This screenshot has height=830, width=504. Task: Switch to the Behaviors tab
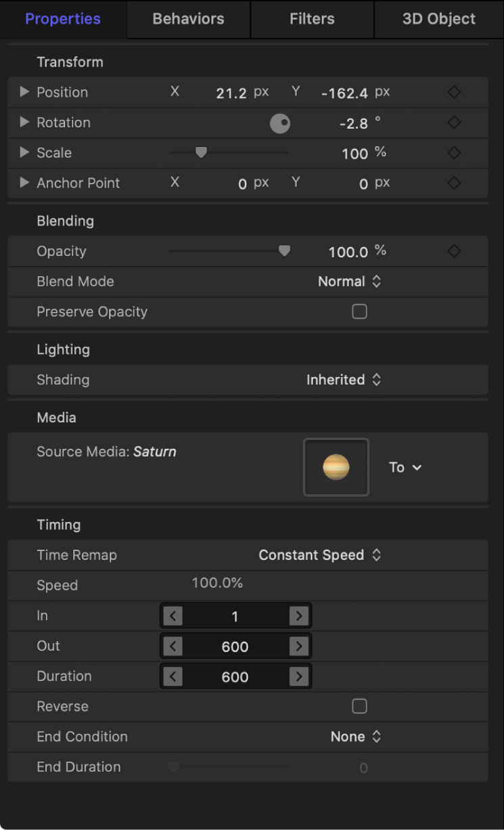(187, 19)
